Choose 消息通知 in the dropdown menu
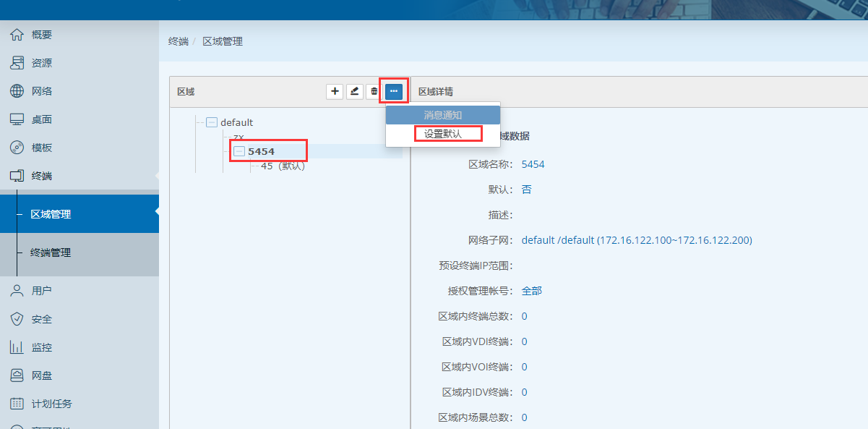Viewport: 868px width, 429px height. (x=442, y=115)
